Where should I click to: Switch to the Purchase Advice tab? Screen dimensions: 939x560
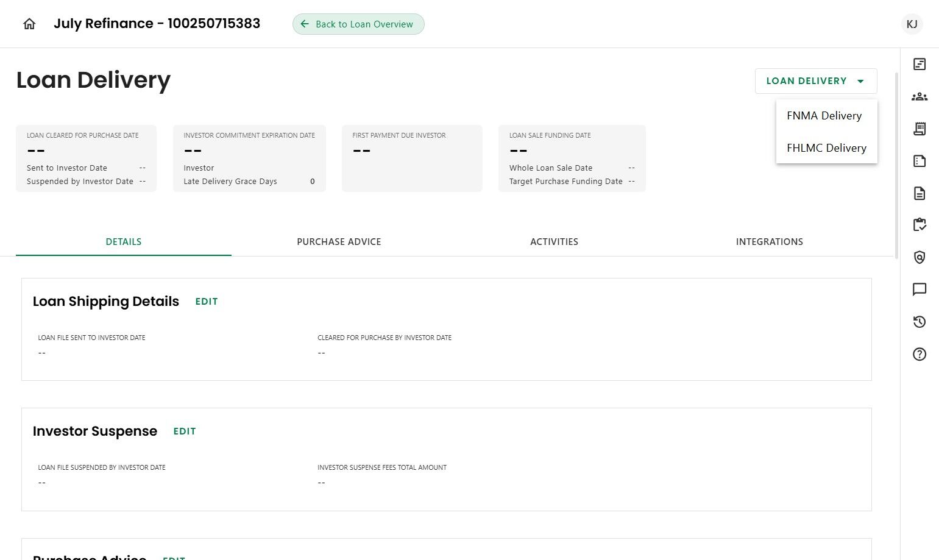[x=339, y=242]
